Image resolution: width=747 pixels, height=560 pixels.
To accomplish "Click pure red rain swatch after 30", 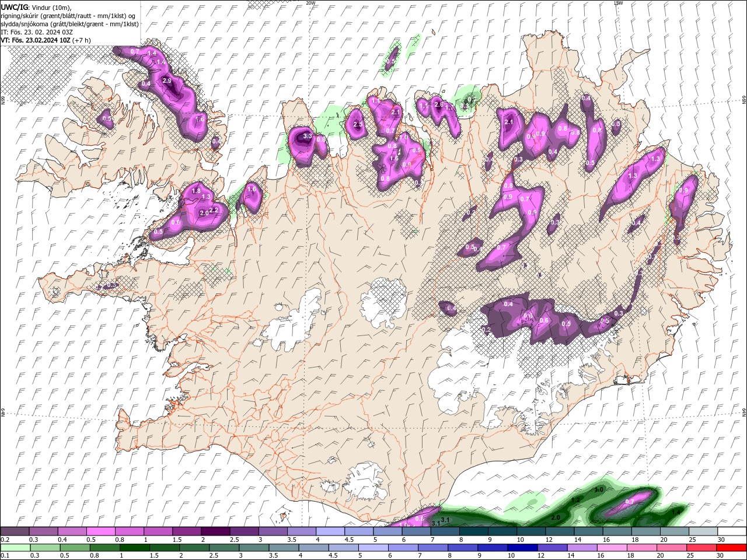I will (731, 548).
